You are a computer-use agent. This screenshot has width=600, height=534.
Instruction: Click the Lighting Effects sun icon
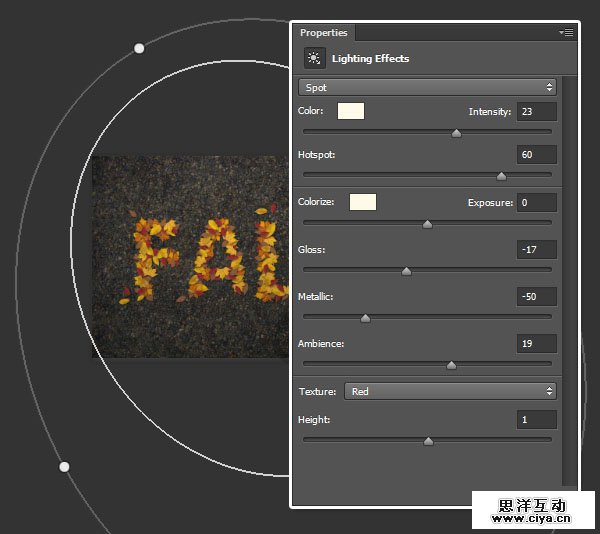(x=315, y=59)
